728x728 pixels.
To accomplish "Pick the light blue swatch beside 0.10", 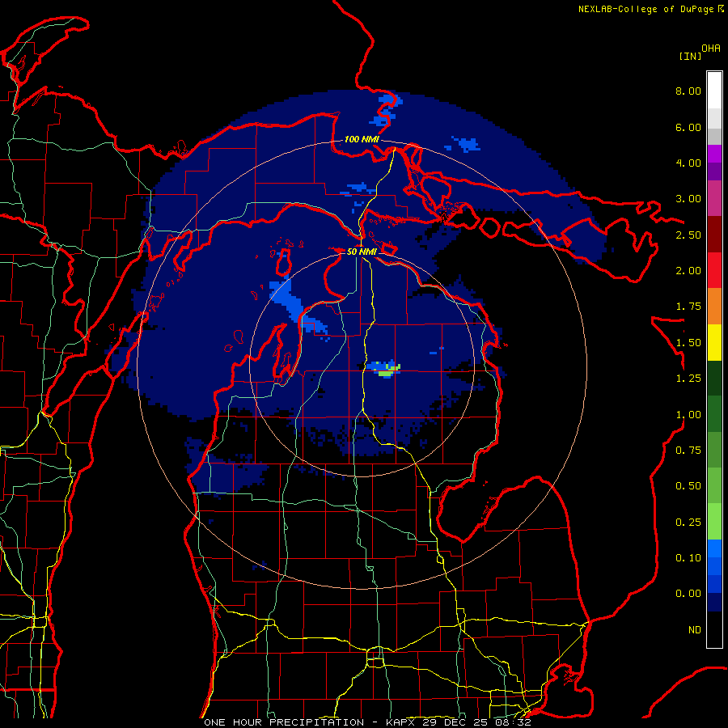I will [x=714, y=548].
